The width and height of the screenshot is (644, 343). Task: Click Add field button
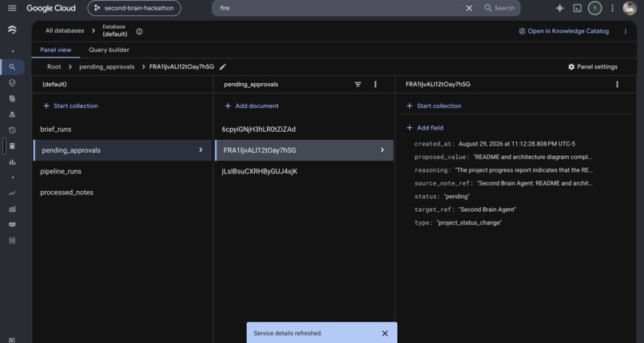click(x=425, y=128)
